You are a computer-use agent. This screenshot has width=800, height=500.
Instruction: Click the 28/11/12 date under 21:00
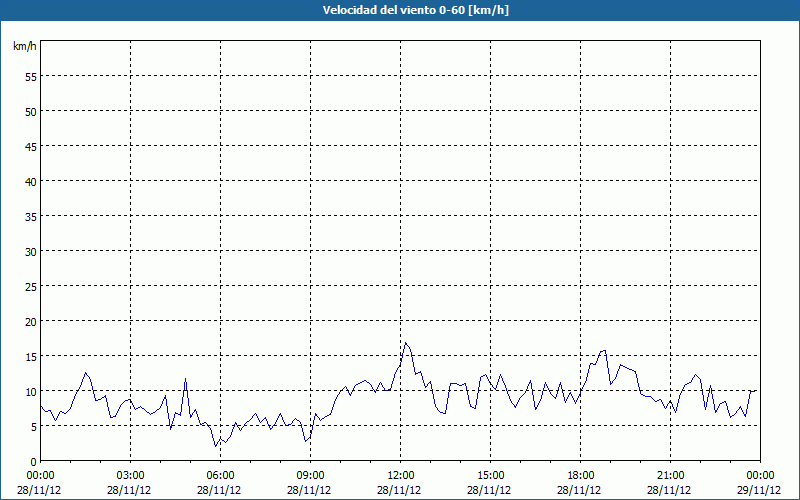coord(669,490)
